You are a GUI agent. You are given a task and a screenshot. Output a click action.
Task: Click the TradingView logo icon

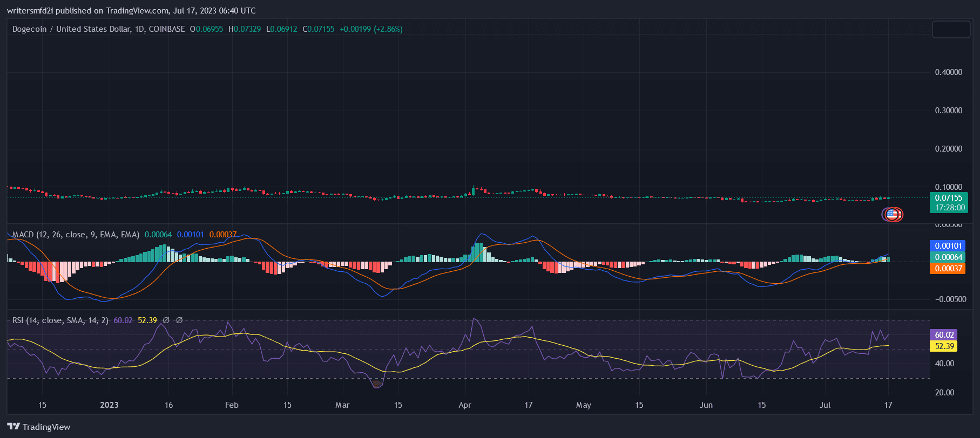click(x=13, y=427)
